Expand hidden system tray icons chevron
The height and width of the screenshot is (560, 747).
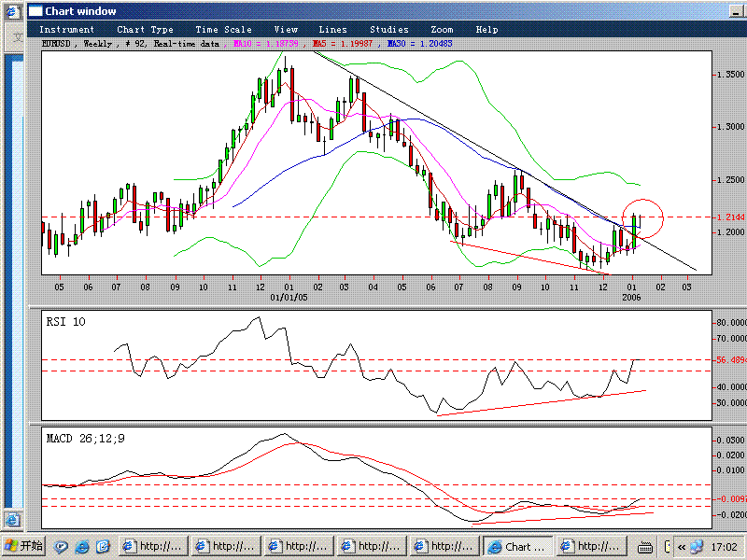click(x=682, y=547)
